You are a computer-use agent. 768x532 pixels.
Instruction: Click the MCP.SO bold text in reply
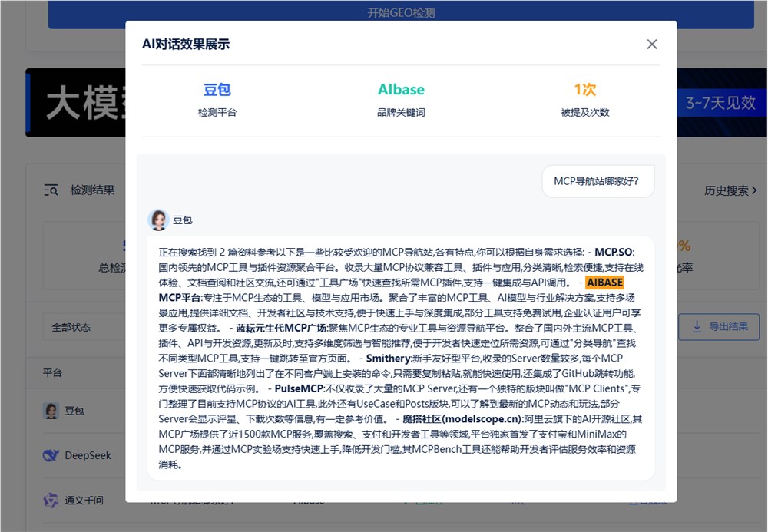[x=614, y=252]
